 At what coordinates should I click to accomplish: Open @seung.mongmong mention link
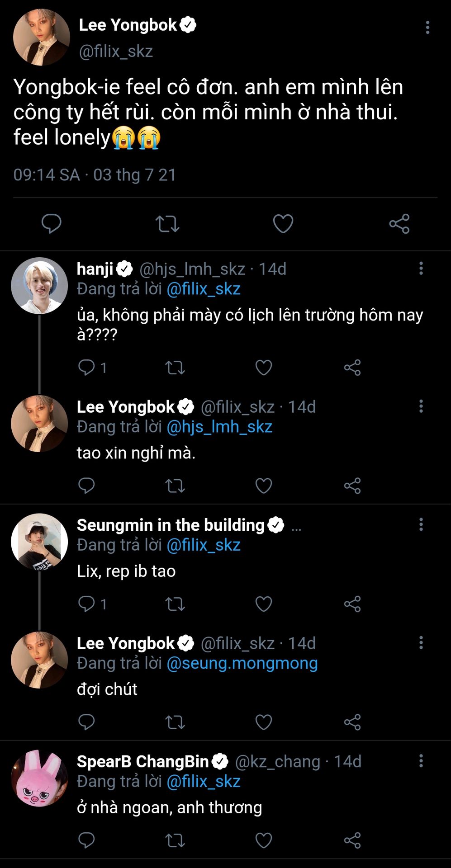[x=242, y=663]
